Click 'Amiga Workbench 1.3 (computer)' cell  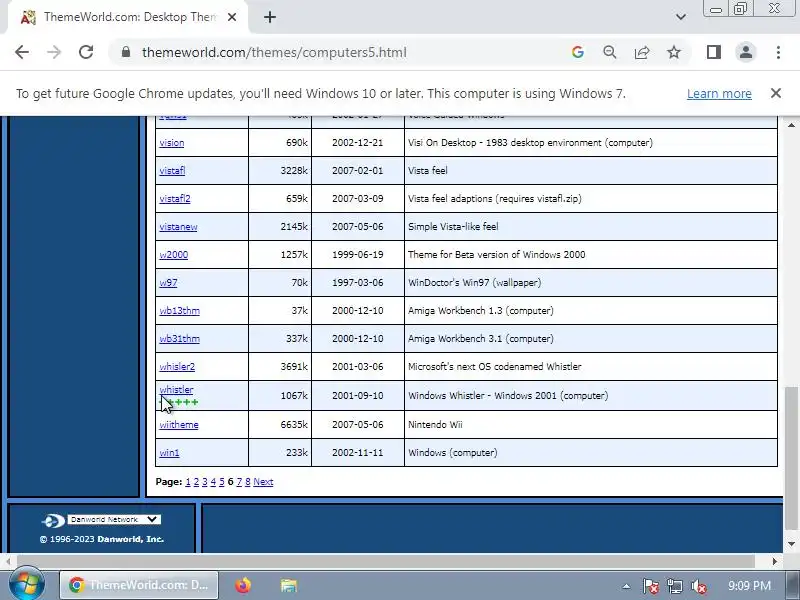click(x=591, y=311)
